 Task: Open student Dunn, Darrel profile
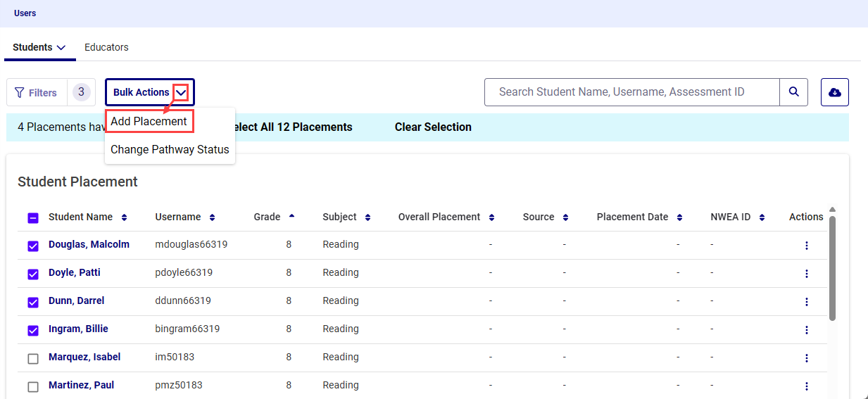[x=76, y=300]
